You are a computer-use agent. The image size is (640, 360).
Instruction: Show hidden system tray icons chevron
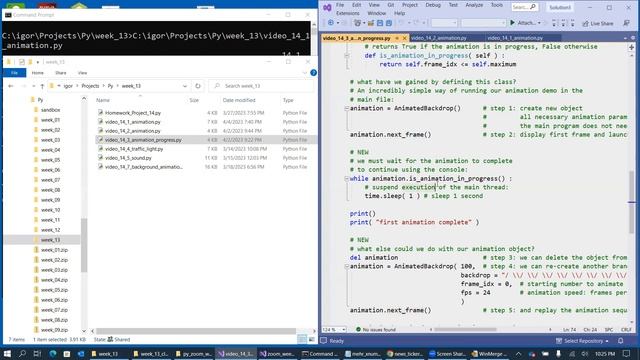click(x=518, y=353)
